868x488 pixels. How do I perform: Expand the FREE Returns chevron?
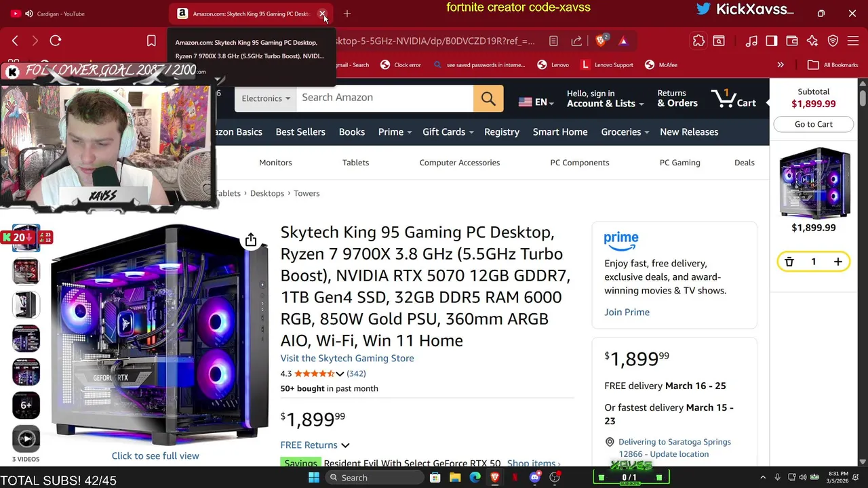345,445
